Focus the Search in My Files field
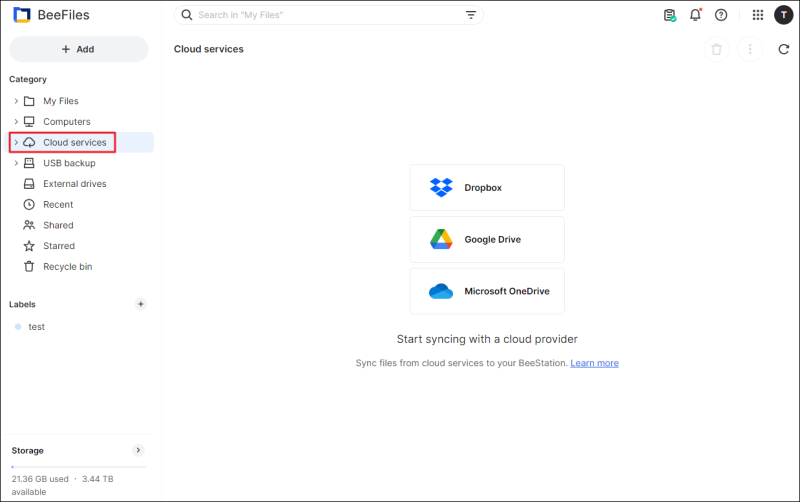This screenshot has height=502, width=800. coord(329,15)
